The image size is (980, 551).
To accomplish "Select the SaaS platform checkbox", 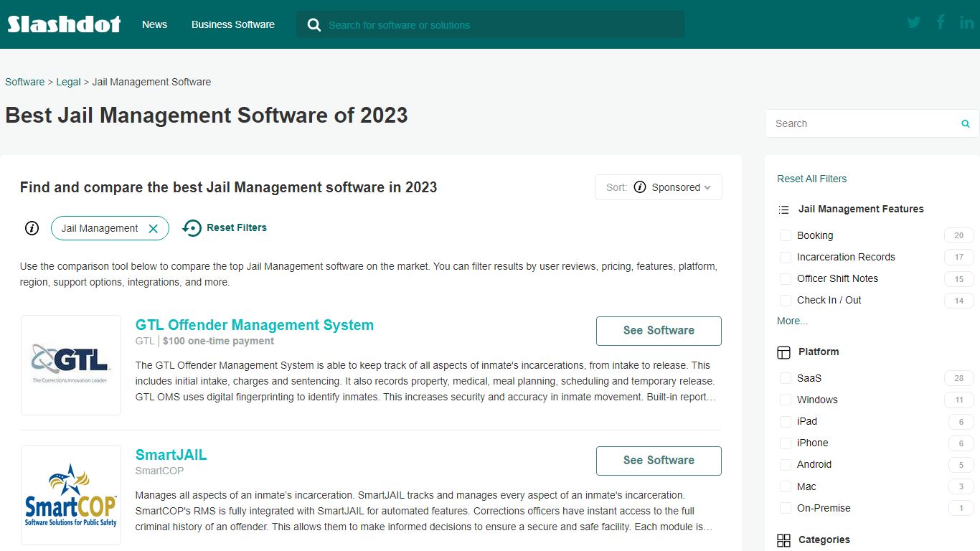I will pos(786,378).
